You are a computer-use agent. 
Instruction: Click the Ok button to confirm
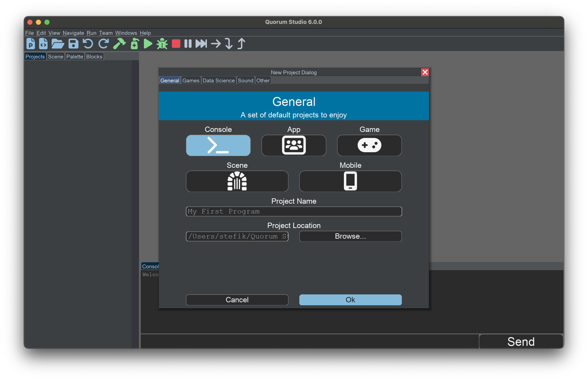tap(350, 300)
